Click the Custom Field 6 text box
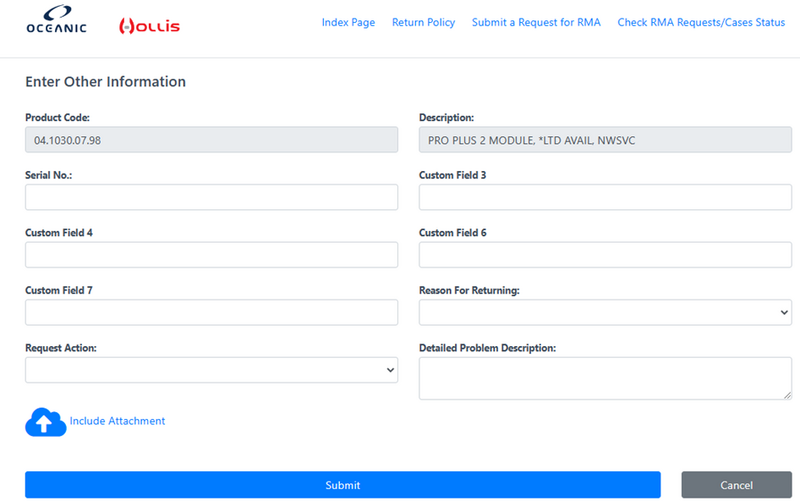This screenshot has width=800, height=501. pos(605,255)
